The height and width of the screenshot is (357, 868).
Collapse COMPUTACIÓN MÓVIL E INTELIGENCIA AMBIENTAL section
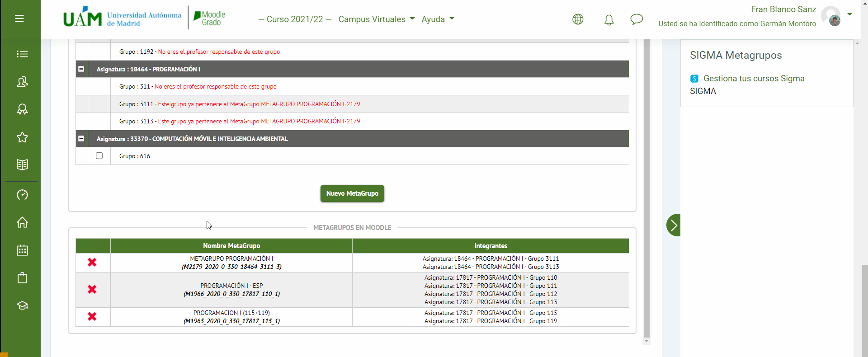tap(81, 139)
